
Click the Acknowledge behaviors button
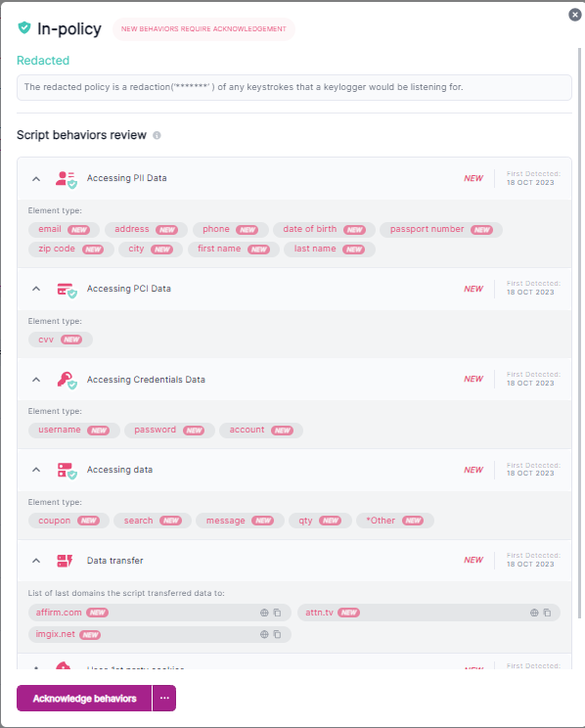coord(84,699)
